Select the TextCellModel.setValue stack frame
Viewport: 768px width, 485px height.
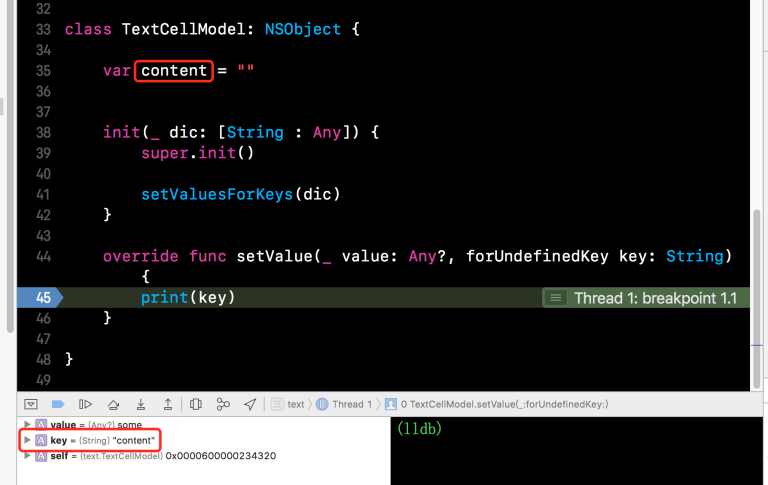500,404
